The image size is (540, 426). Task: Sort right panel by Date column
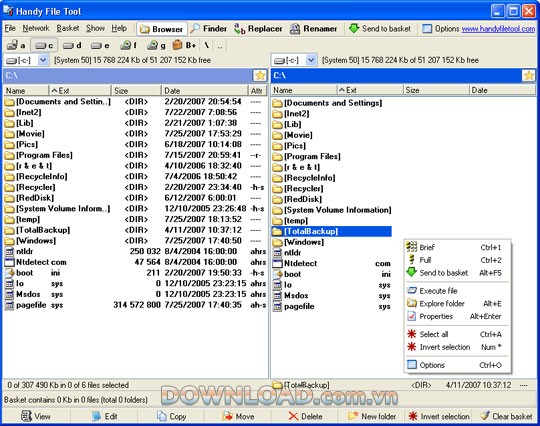click(502, 90)
